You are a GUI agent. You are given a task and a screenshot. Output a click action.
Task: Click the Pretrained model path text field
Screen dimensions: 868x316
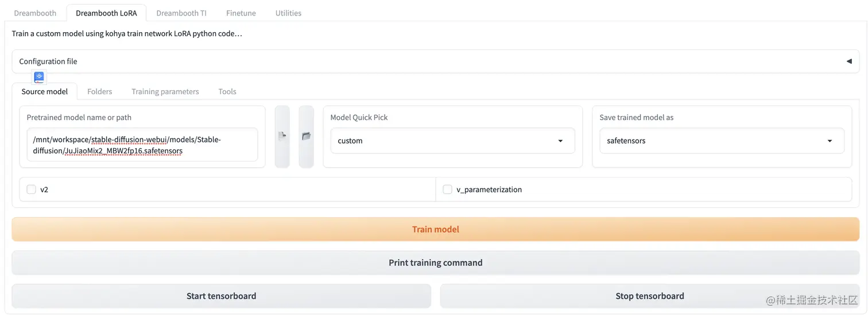[x=142, y=145]
